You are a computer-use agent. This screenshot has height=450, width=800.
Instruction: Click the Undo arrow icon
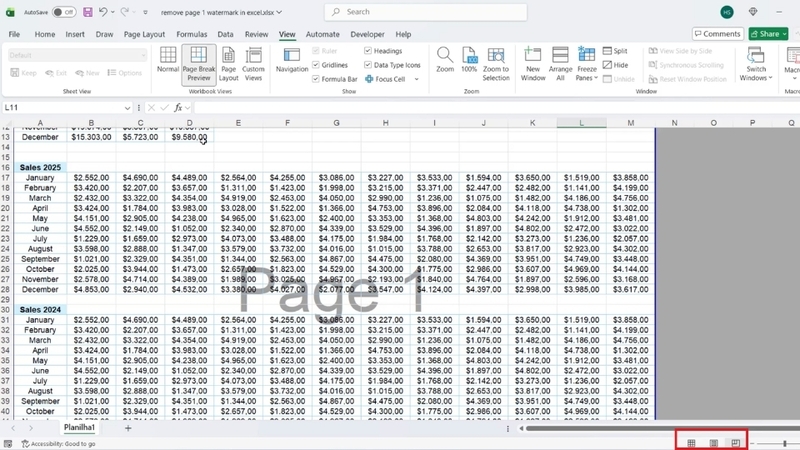click(x=103, y=12)
